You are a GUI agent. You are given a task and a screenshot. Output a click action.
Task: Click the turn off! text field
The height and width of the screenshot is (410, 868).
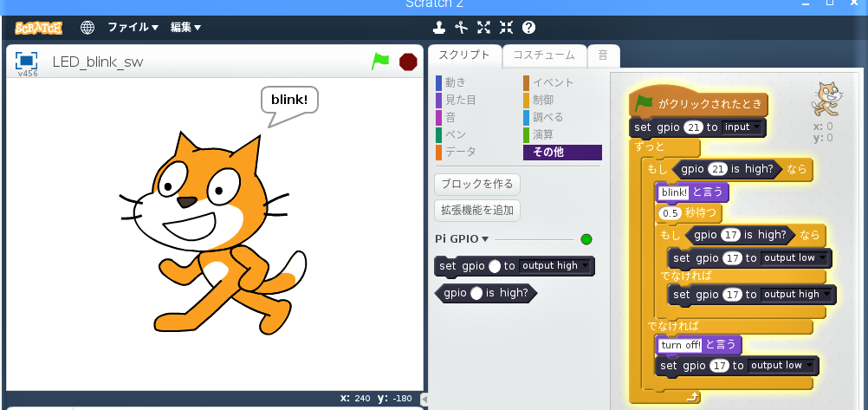pyautogui.click(x=680, y=345)
